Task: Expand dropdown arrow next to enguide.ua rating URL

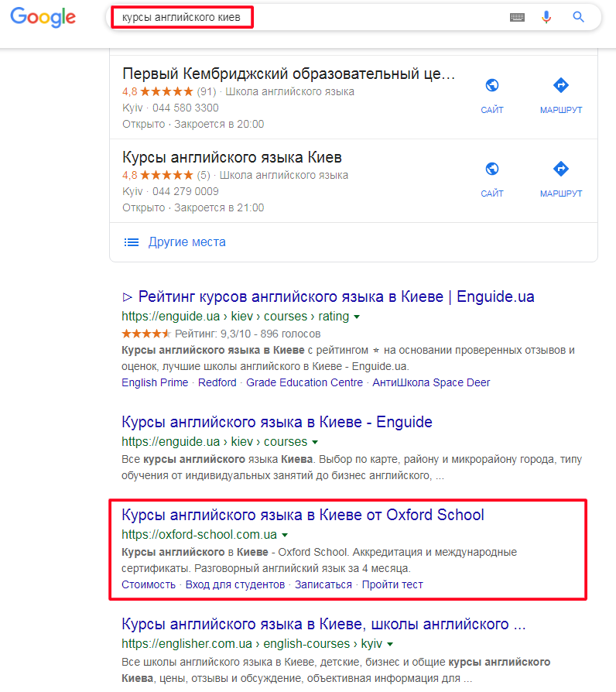Action: tap(357, 317)
